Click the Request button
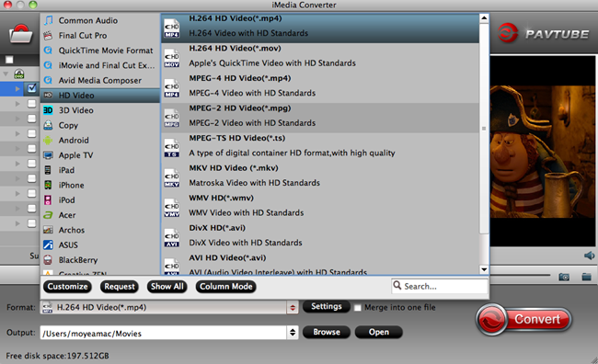This screenshot has width=598, height=364. click(x=120, y=287)
